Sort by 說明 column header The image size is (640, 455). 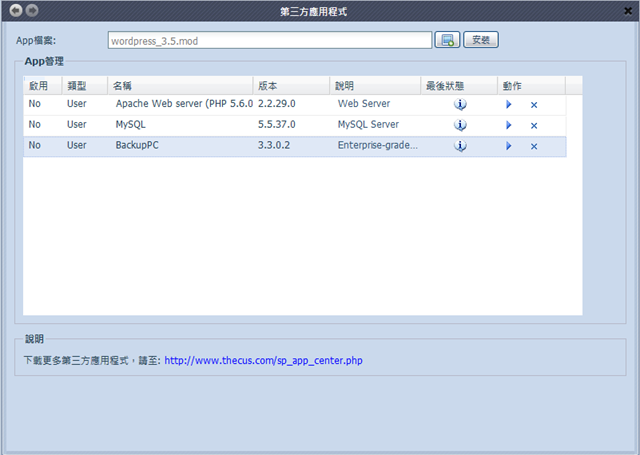point(376,86)
